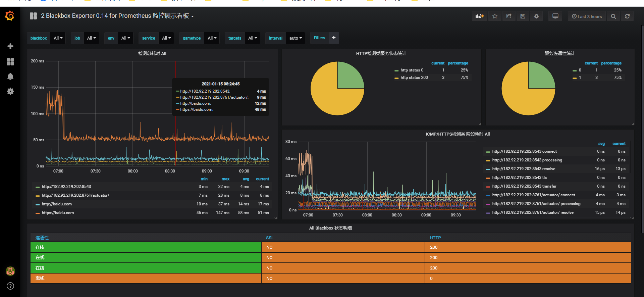Open the Dashboards icon in sidebar
644x297 pixels.
tap(10, 62)
